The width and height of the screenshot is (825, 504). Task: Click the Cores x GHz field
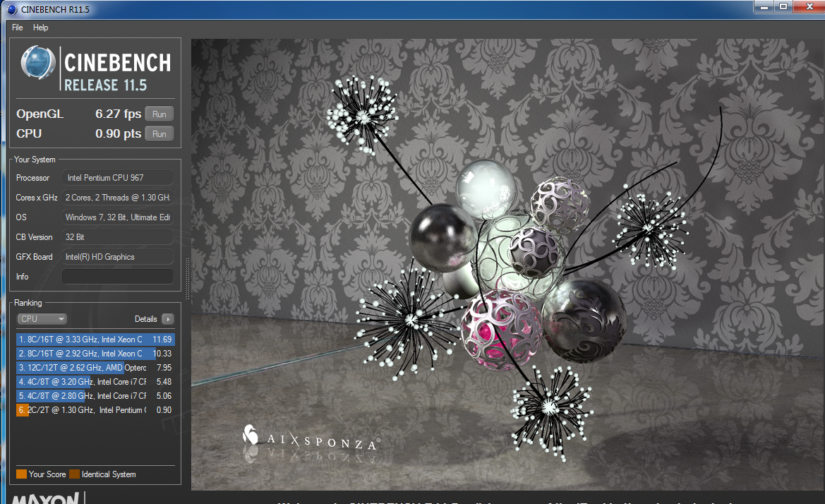pyautogui.click(x=118, y=197)
